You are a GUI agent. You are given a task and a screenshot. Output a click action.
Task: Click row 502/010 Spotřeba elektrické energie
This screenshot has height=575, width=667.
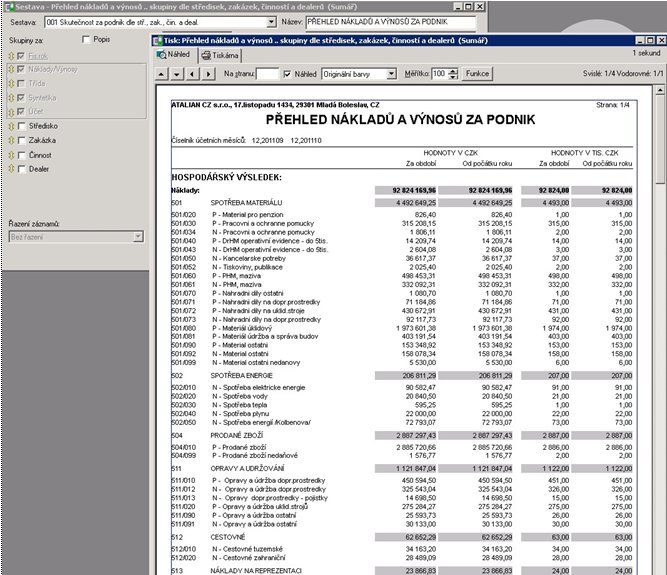402,388
